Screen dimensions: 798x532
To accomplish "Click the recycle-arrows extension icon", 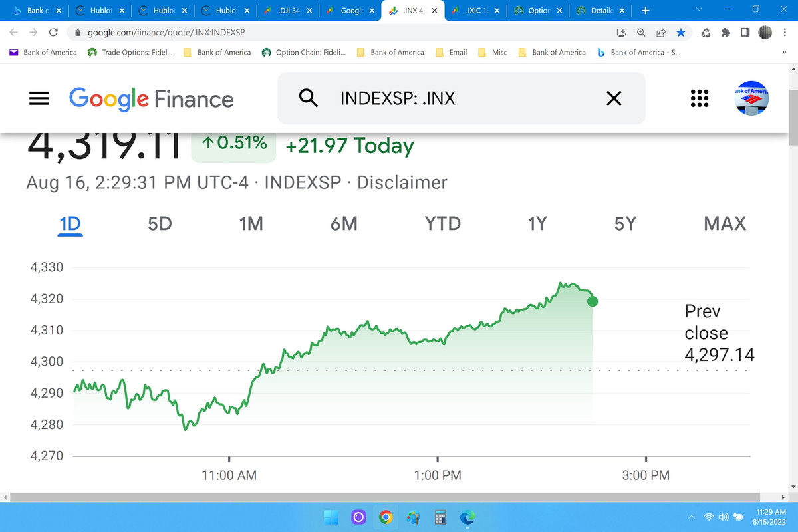I will coord(706,32).
